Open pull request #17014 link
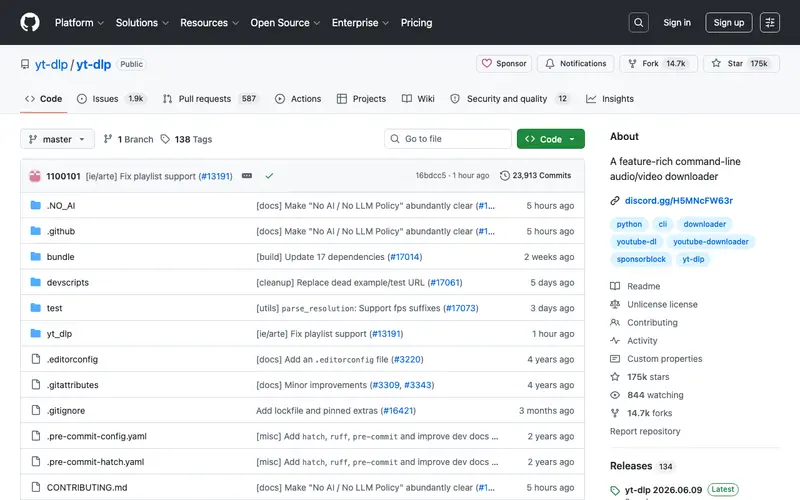This screenshot has width=800, height=500. 405,257
